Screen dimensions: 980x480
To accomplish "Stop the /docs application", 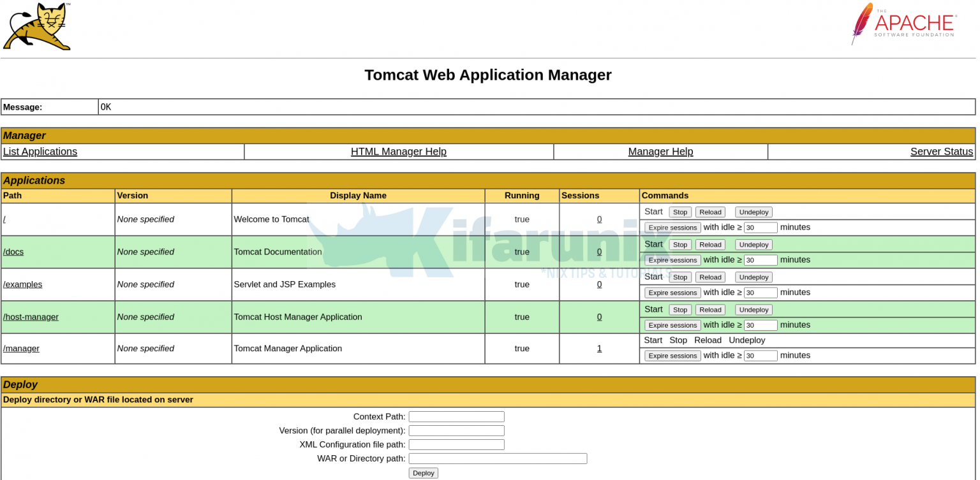I will coord(679,244).
